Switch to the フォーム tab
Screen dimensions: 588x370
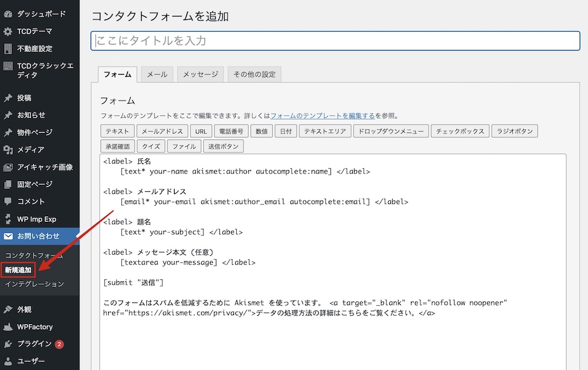(118, 74)
